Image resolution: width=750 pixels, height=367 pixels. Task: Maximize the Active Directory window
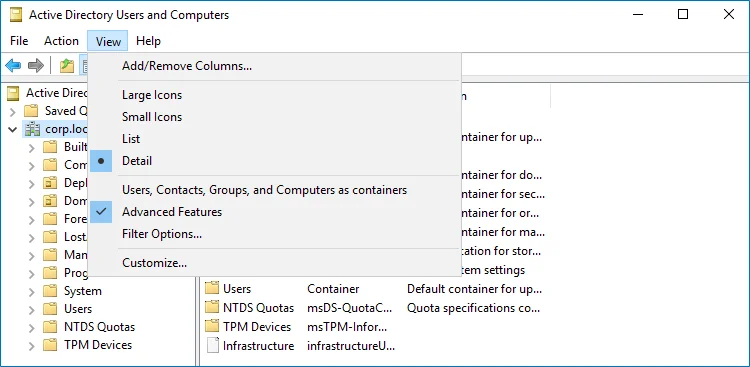pos(683,14)
